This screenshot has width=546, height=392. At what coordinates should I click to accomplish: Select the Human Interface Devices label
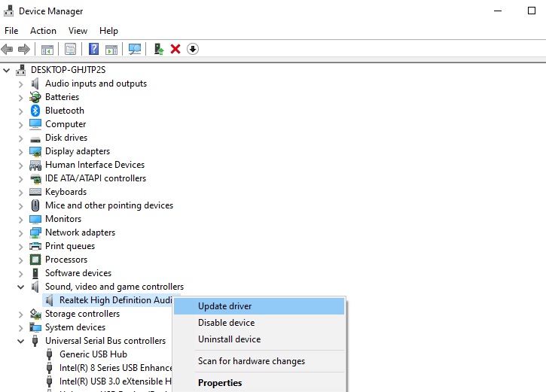pyautogui.click(x=95, y=165)
